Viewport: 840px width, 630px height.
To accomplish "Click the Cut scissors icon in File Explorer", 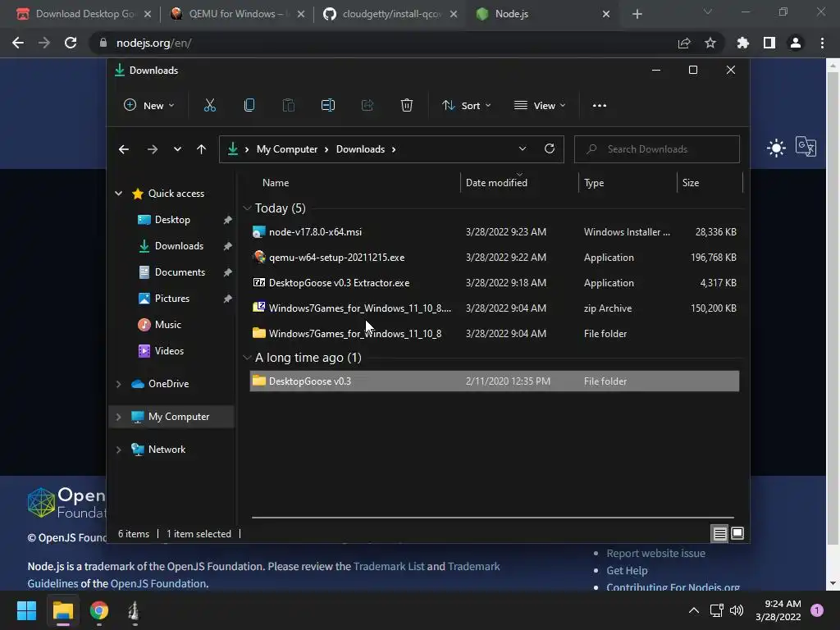I will pos(209,106).
